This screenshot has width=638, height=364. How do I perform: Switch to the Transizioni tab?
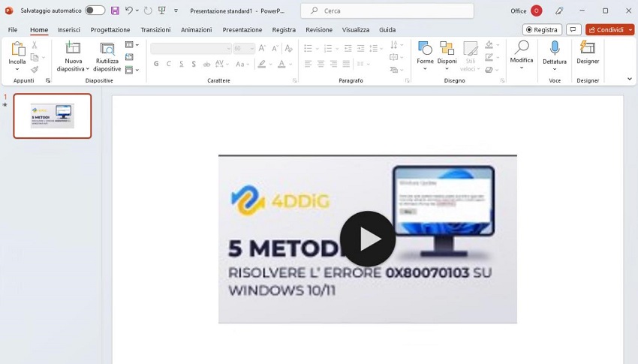click(155, 30)
